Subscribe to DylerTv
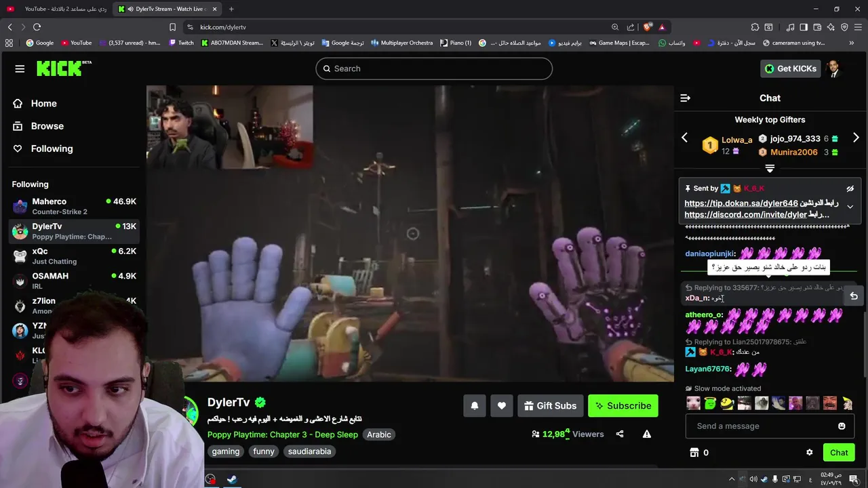Viewport: 868px width, 488px height. pos(623,406)
